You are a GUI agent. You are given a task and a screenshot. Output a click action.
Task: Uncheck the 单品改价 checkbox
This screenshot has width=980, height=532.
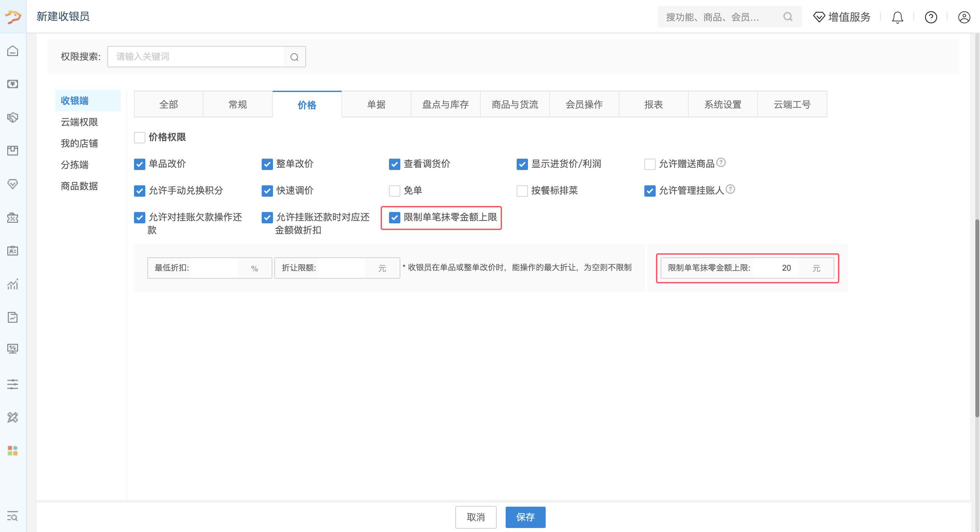coord(140,164)
